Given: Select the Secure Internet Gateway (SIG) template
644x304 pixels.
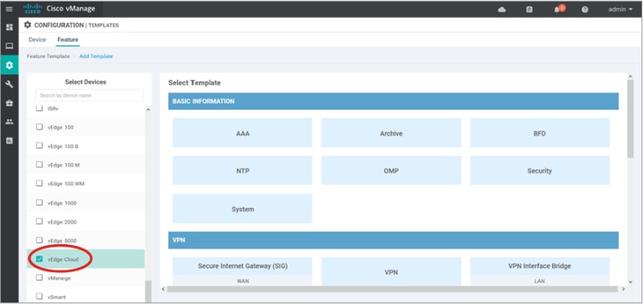Looking at the screenshot, I should click(x=243, y=271).
